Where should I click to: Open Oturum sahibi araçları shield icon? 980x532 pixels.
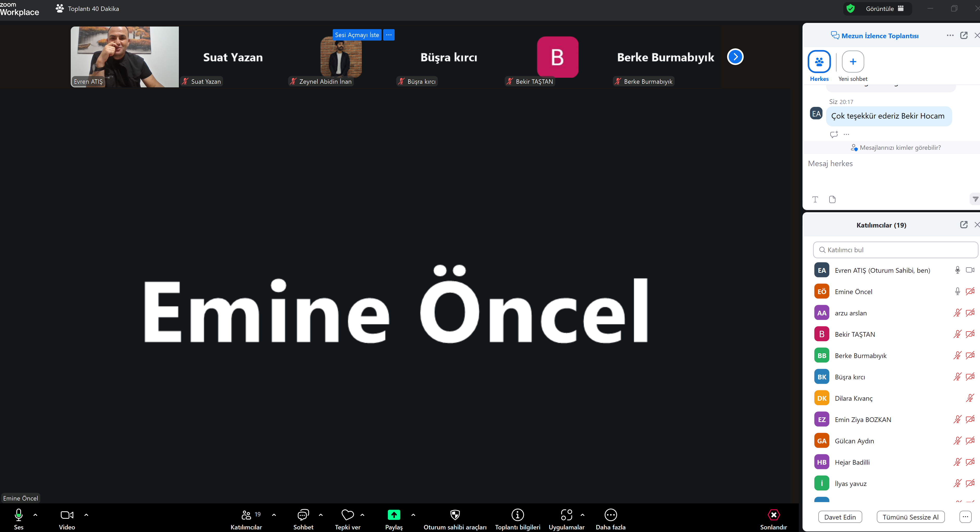(x=455, y=515)
